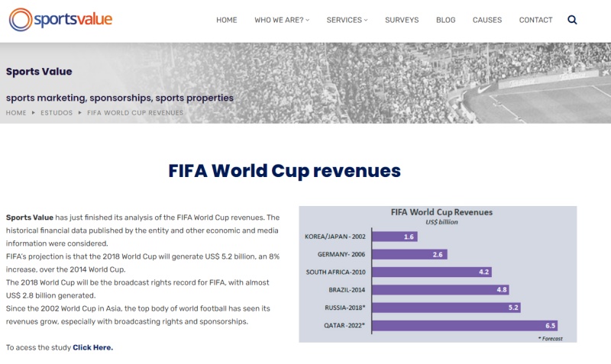This screenshot has width=611, height=364.
Task: Click the FIFA World Cup Revenues chart
Action: click(438, 274)
